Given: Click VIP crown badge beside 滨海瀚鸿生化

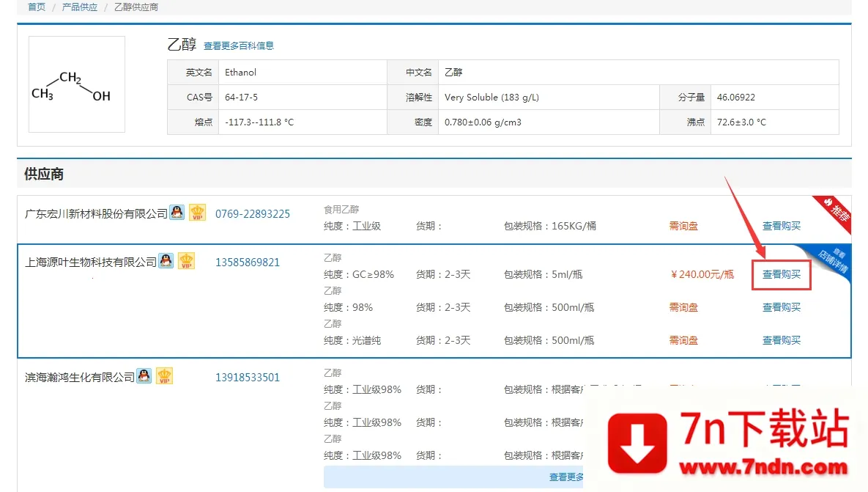Looking at the screenshot, I should (164, 375).
